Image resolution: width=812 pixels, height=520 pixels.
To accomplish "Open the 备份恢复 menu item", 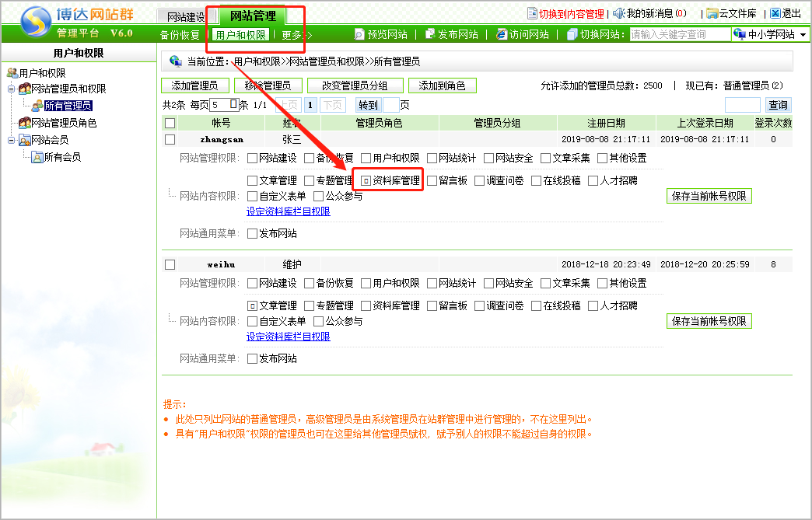I will click(x=180, y=35).
